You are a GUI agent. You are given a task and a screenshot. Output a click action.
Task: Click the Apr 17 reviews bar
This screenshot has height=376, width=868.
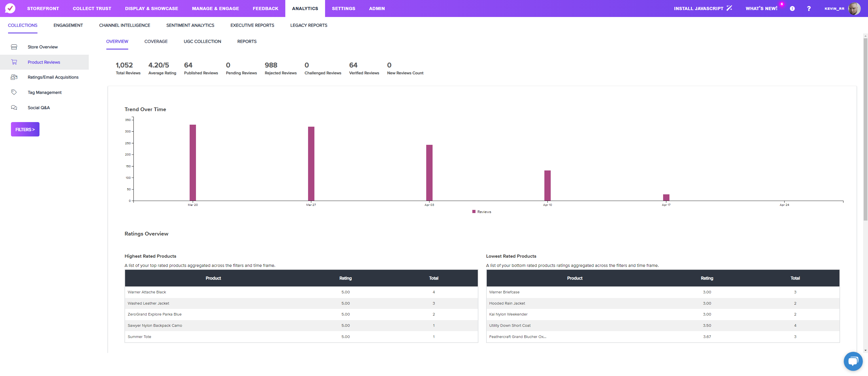point(666,198)
